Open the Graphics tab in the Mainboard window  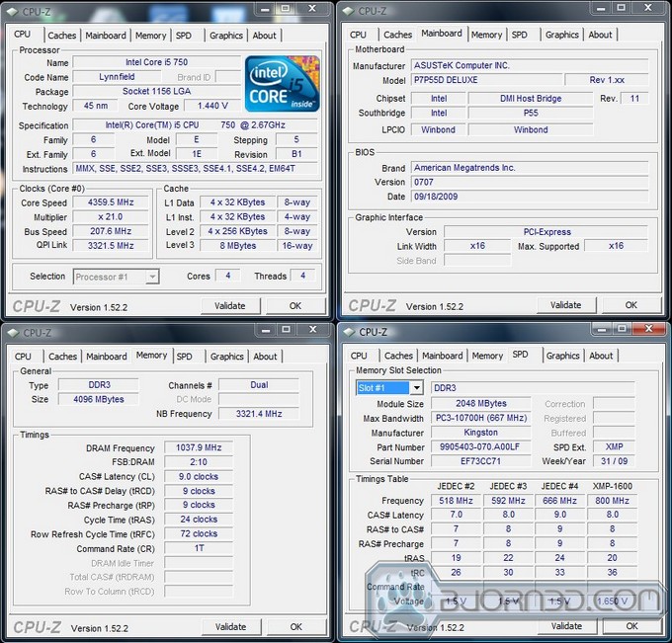click(562, 35)
